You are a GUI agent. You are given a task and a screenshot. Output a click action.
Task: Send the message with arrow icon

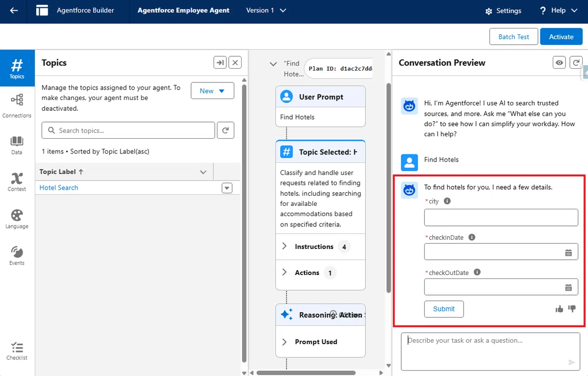coord(571,362)
